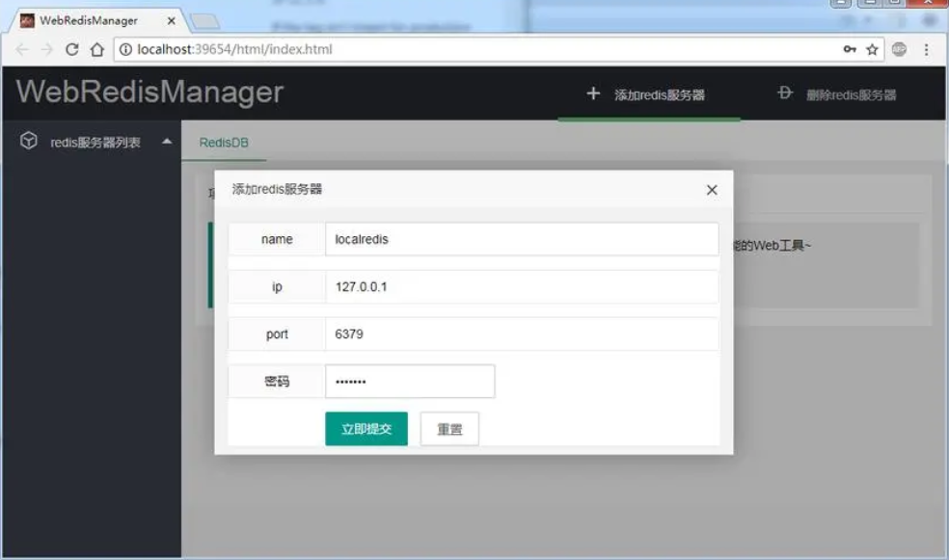Image resolution: width=949 pixels, height=560 pixels.
Task: Focus the 密码 password field
Action: point(410,381)
